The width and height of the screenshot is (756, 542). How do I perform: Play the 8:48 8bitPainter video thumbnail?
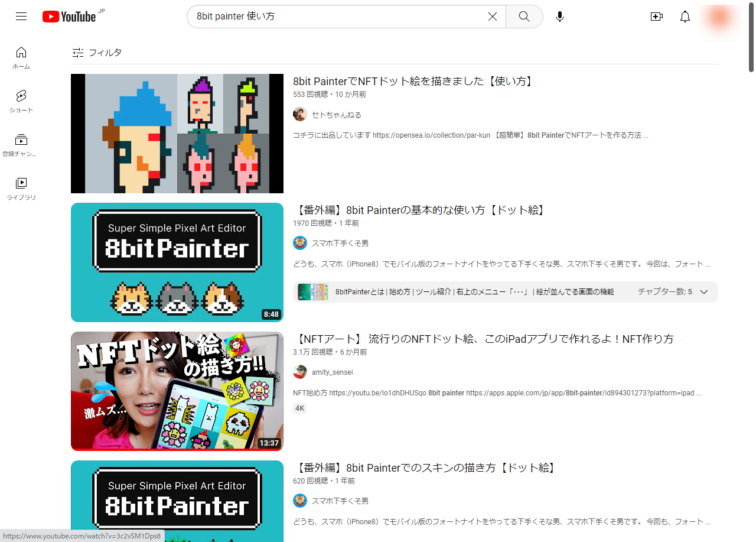coord(177,262)
